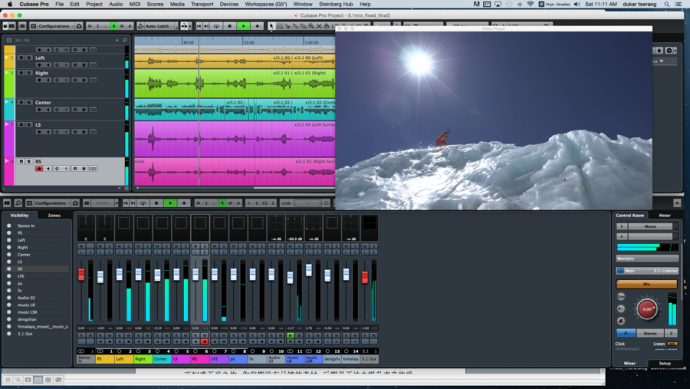Switch to the Zones tab
690x389 pixels.
pos(54,216)
